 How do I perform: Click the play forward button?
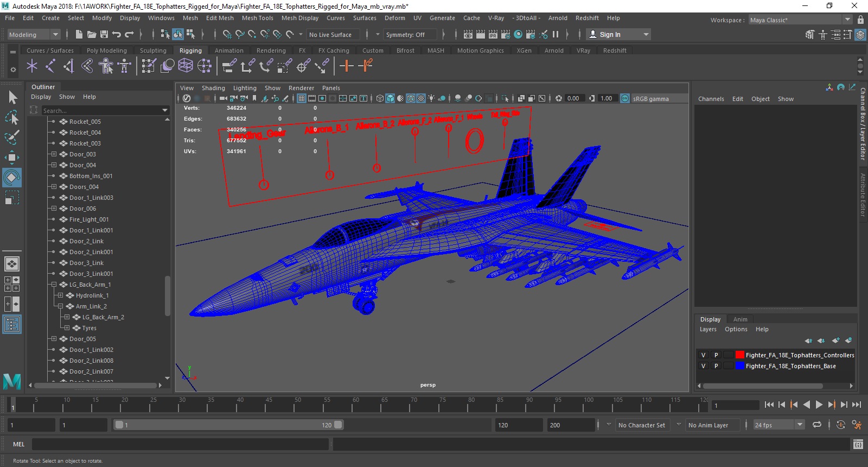click(x=819, y=405)
